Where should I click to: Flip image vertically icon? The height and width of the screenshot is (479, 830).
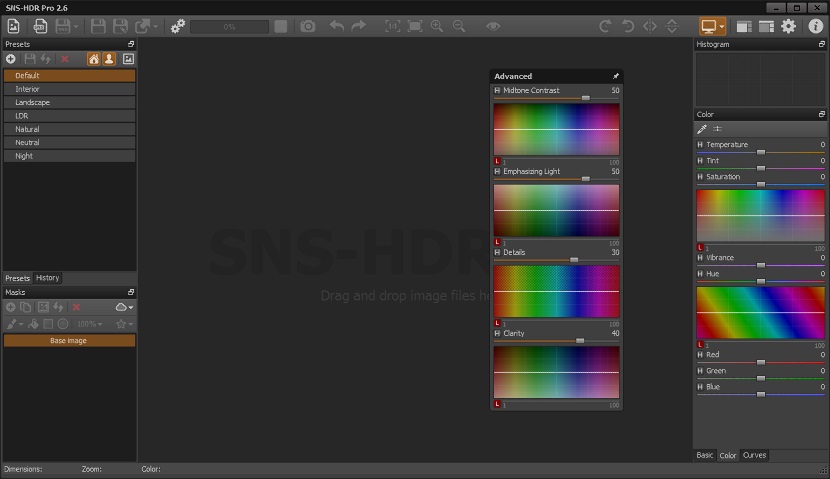pyautogui.click(x=672, y=26)
